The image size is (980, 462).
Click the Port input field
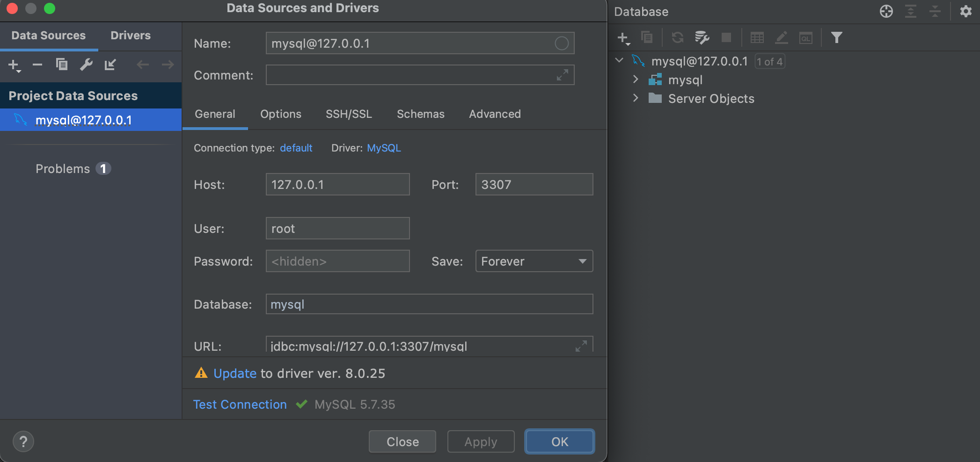point(534,184)
